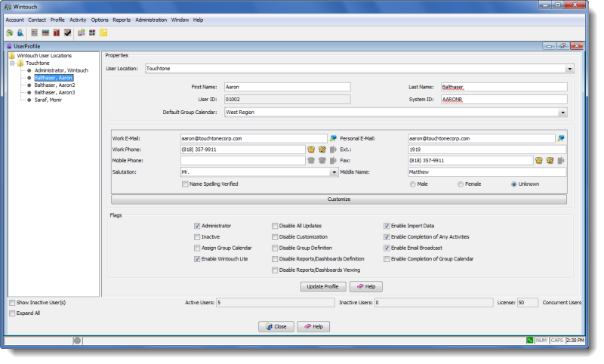This screenshot has width=604, height=364.
Task: Click the green account search toolbar icon
Action: pyautogui.click(x=10, y=33)
